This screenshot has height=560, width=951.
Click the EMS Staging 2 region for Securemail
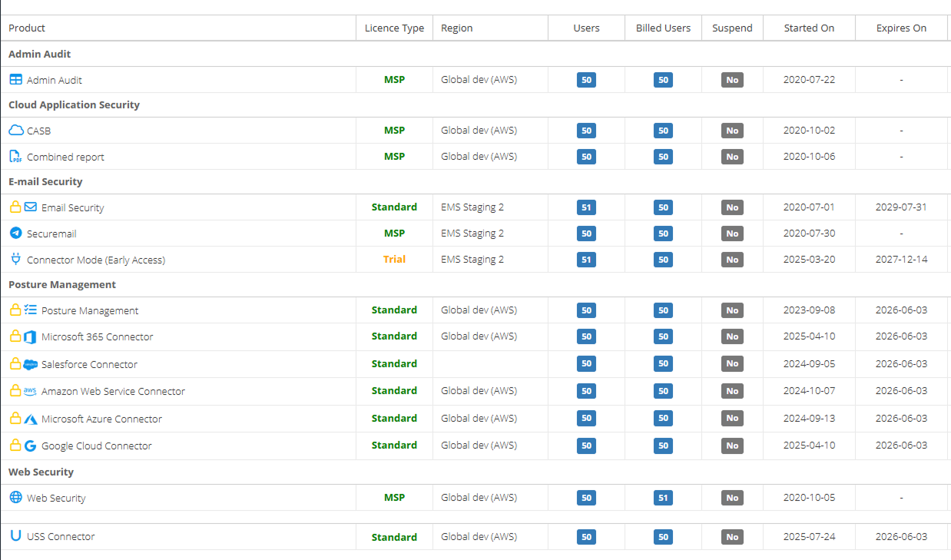coord(472,233)
